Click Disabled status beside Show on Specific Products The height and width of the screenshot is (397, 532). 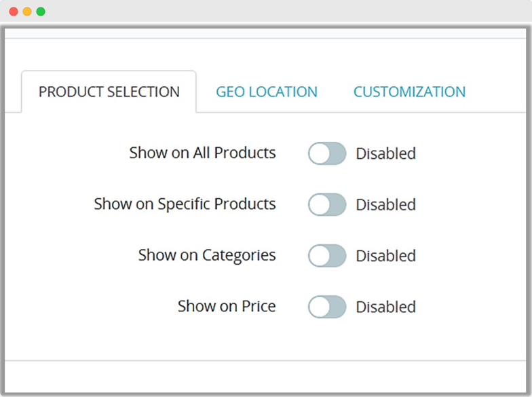click(385, 205)
